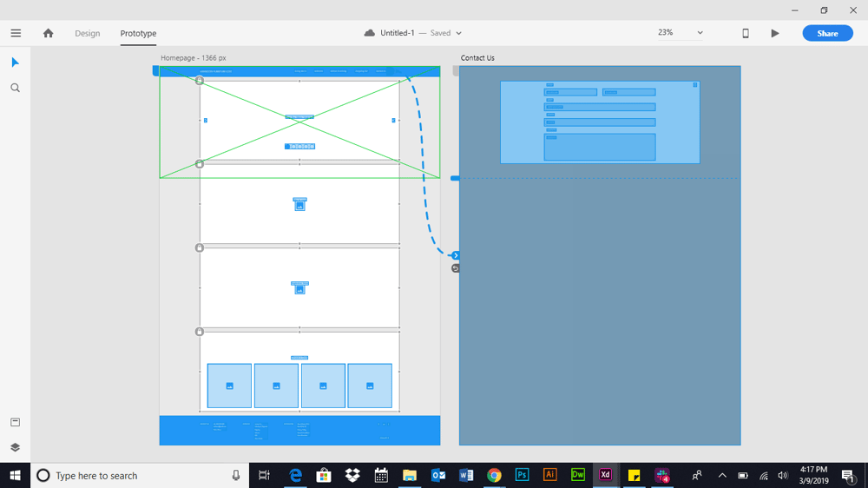Select the fourth image card in the Homepage bottom row
Screen dimensions: 868x488
coord(370,386)
